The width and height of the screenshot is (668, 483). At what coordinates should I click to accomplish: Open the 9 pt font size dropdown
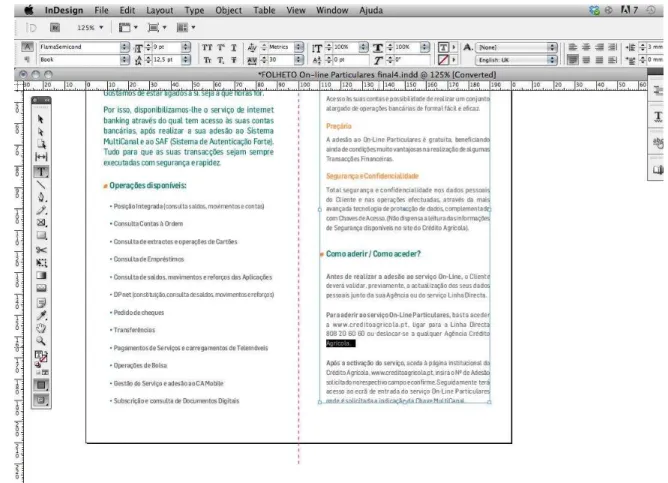pyautogui.click(x=186, y=47)
